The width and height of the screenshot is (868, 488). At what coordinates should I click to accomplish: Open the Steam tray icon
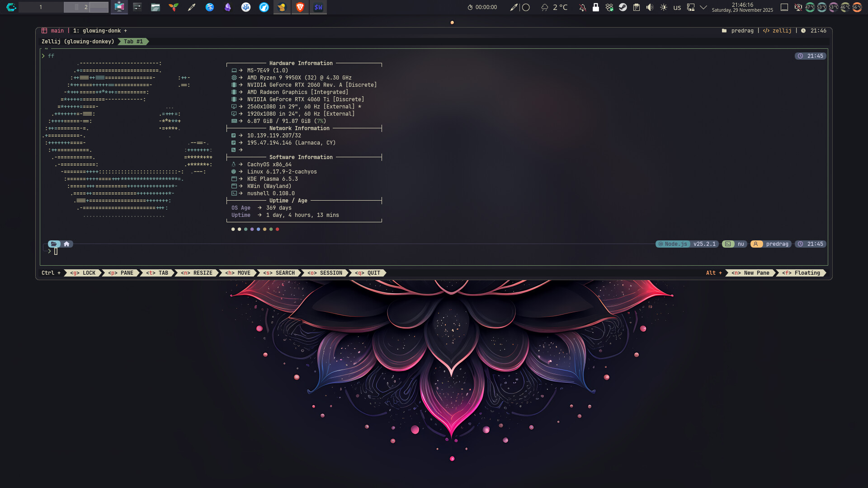coord(623,7)
